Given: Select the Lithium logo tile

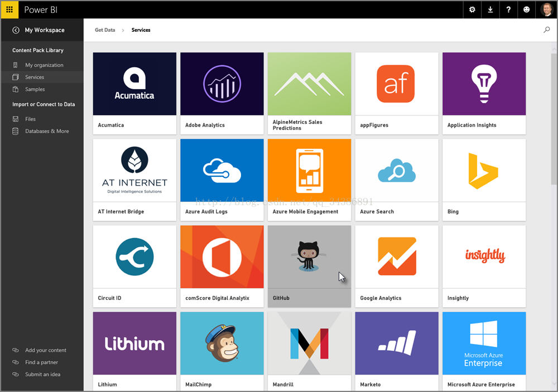Looking at the screenshot, I should (x=134, y=343).
